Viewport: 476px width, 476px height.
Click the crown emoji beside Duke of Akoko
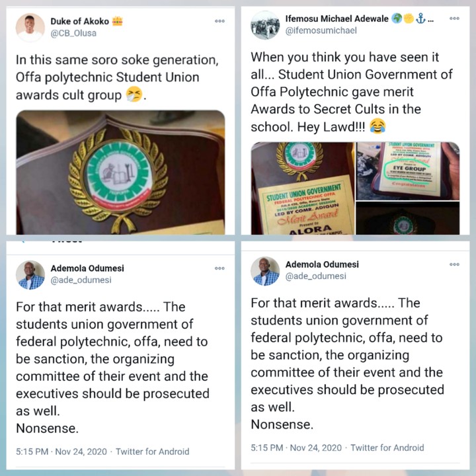point(117,21)
